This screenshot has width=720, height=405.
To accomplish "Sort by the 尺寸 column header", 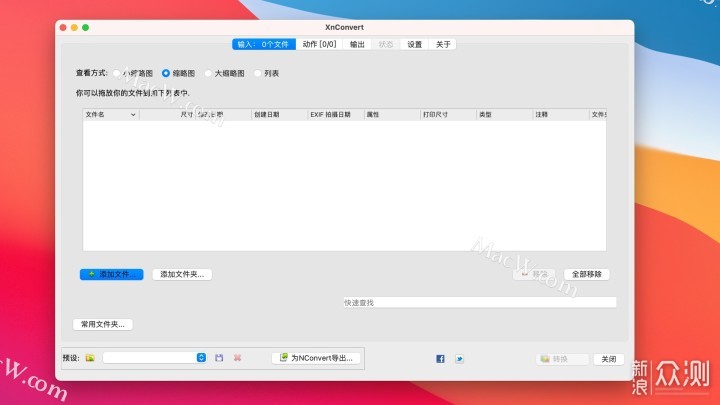I will [167, 114].
